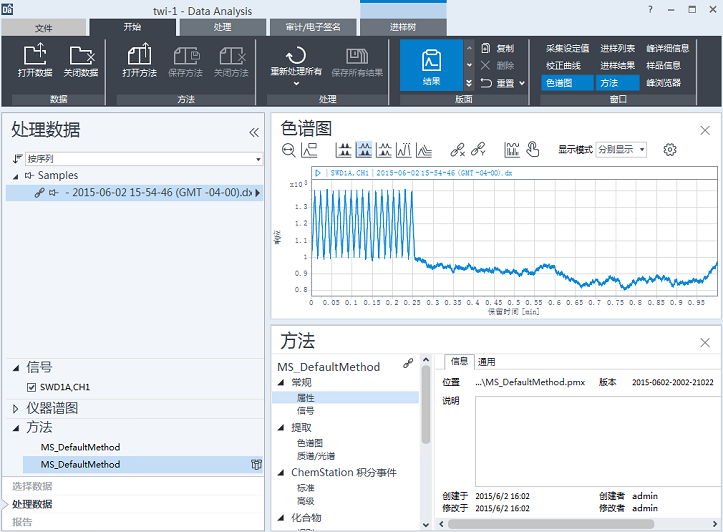Toggle the 采集设定值 window
The width and height of the screenshot is (723, 532).
pyautogui.click(x=567, y=48)
